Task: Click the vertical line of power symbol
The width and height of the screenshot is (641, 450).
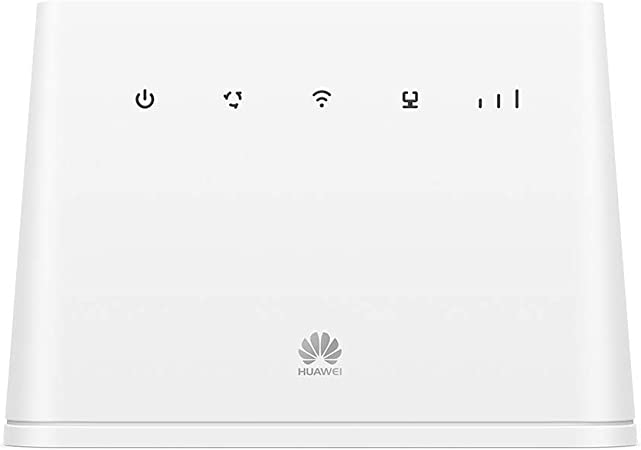Action: point(145,95)
